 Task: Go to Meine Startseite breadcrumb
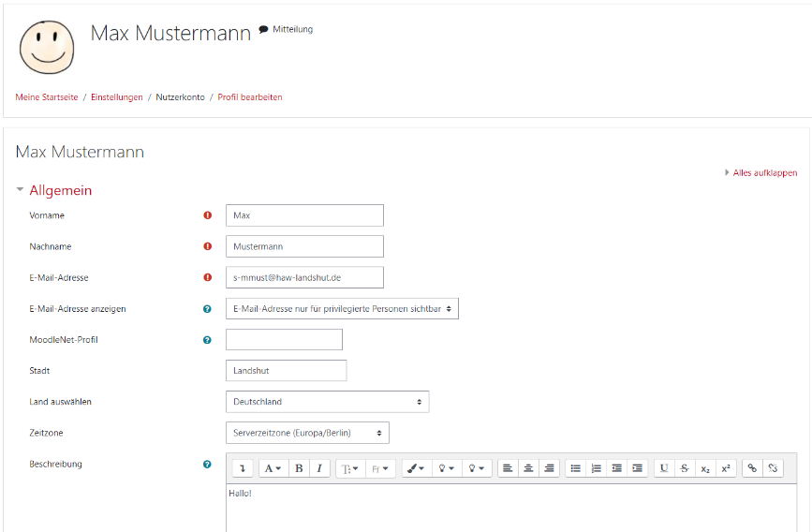47,97
